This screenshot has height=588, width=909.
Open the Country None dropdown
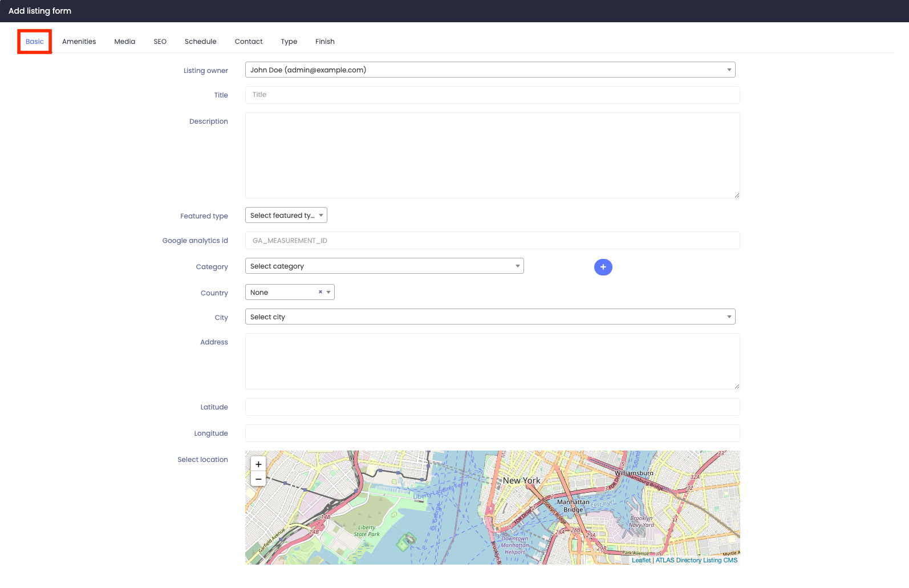click(x=290, y=292)
